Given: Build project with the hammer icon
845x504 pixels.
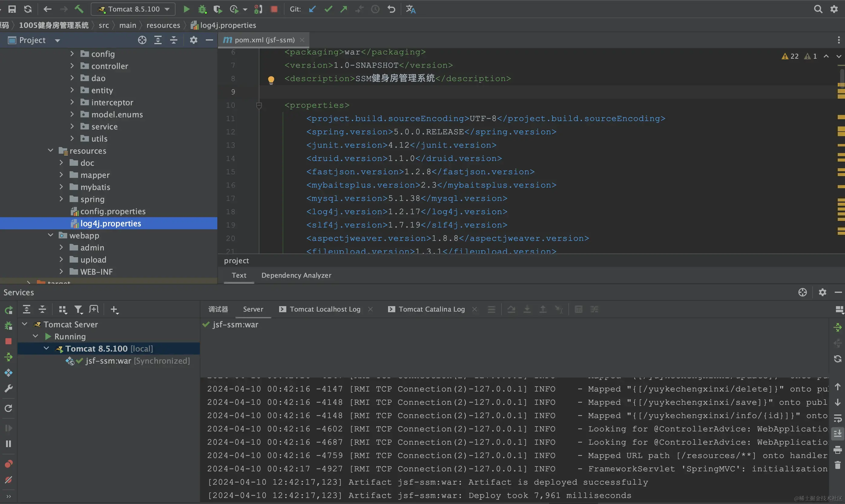Looking at the screenshot, I should tap(79, 9).
